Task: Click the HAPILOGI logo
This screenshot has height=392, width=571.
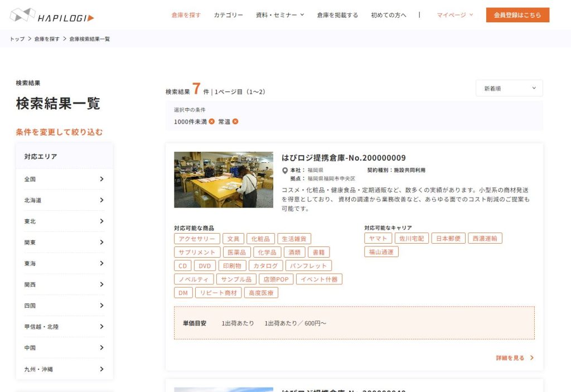Action: pyautogui.click(x=52, y=15)
